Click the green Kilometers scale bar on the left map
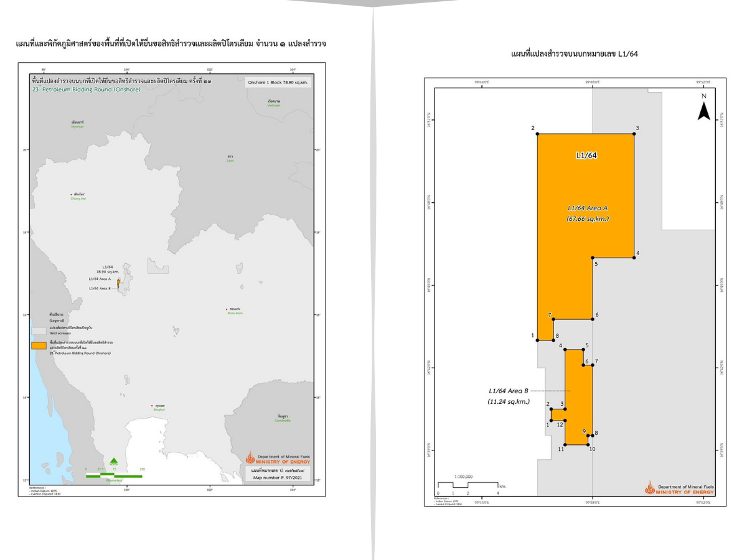The height and width of the screenshot is (560, 747). 114,475
